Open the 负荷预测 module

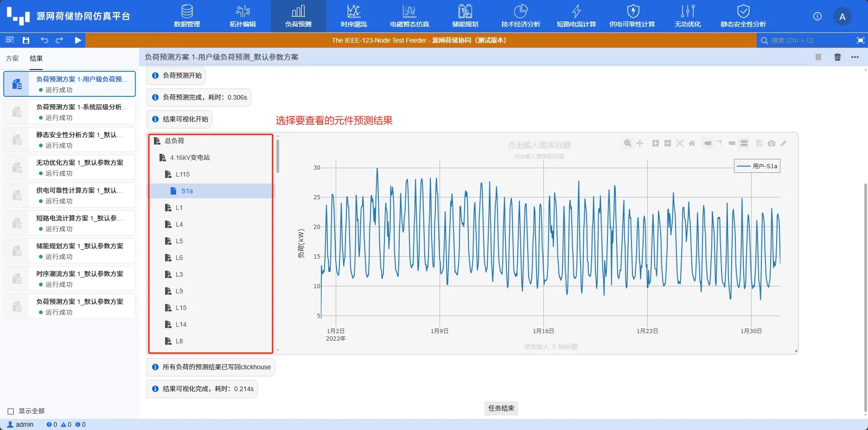coord(298,16)
